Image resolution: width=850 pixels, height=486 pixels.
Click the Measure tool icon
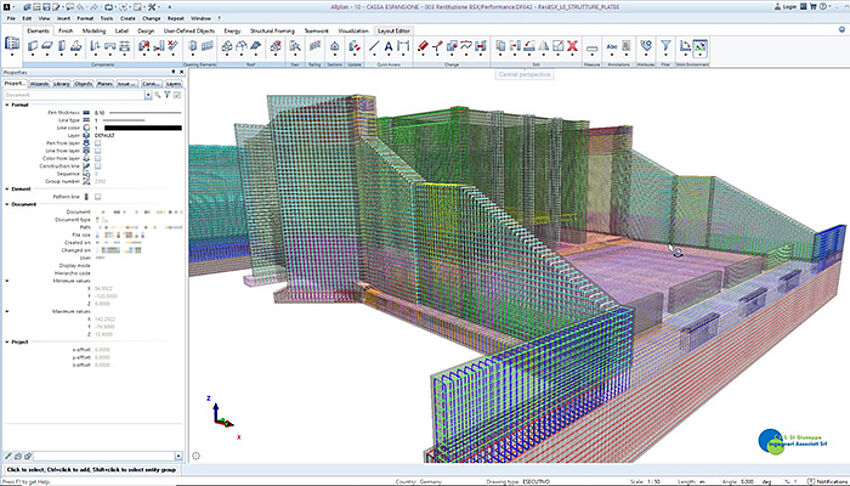[592, 47]
